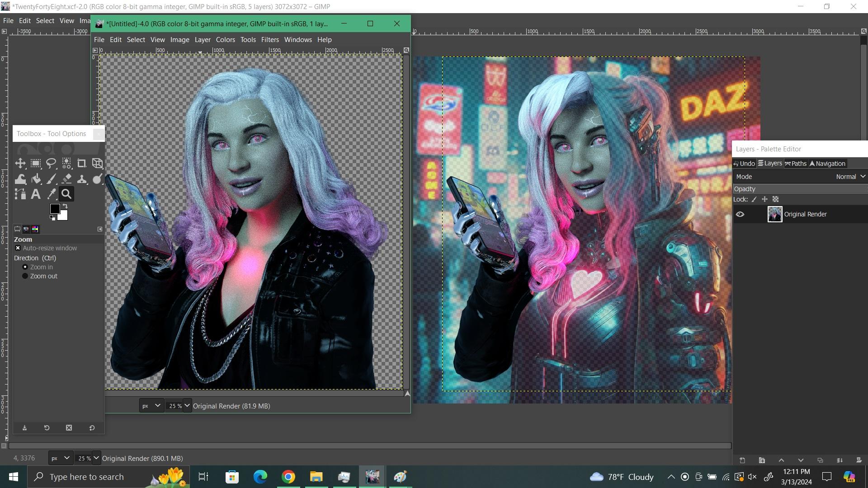Select the Crop tool

pyautogui.click(x=82, y=164)
